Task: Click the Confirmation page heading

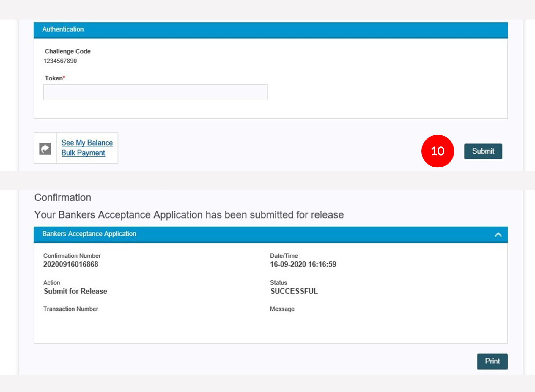Action: [x=63, y=197]
